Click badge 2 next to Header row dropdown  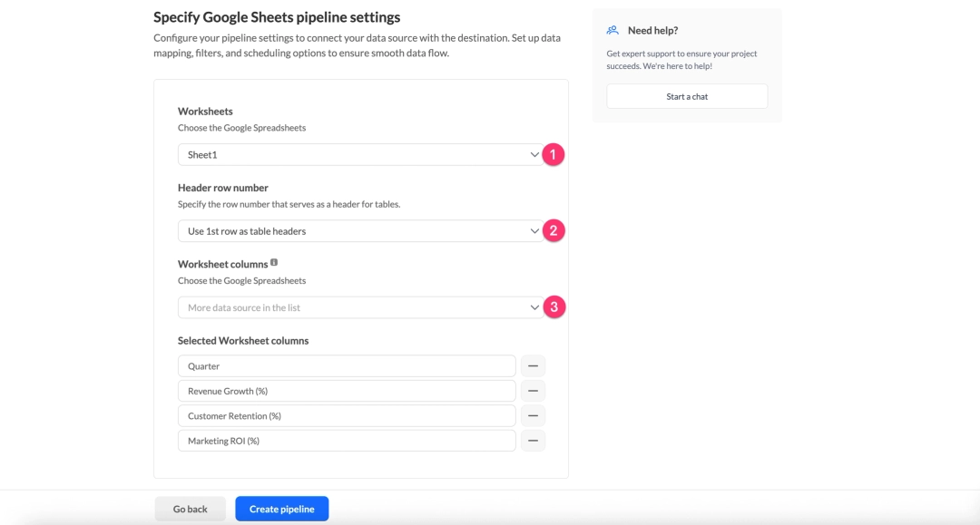(554, 230)
